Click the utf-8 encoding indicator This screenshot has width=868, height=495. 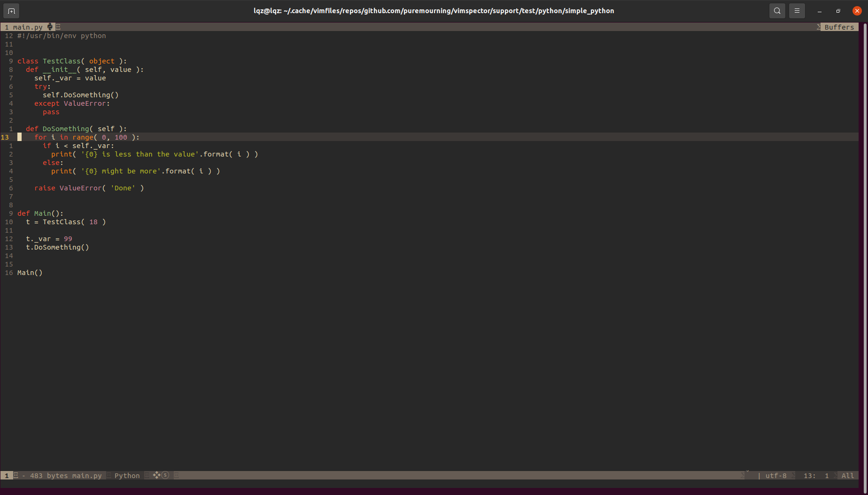776,476
